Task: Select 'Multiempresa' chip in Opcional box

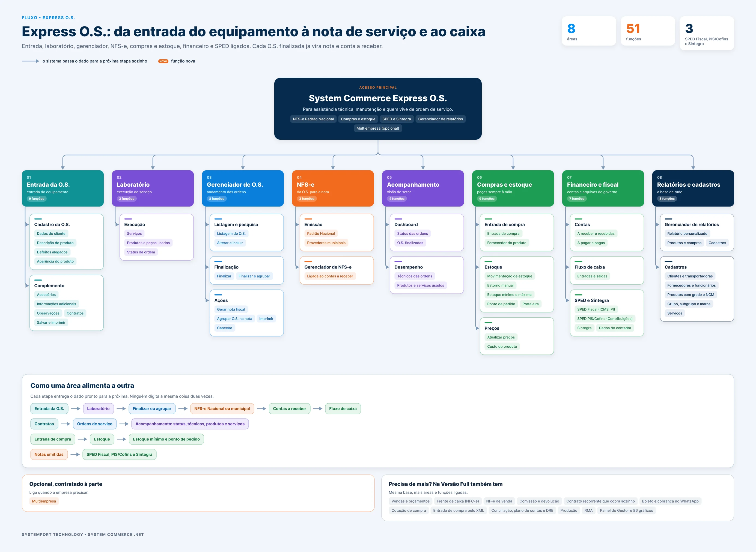Action: click(44, 501)
